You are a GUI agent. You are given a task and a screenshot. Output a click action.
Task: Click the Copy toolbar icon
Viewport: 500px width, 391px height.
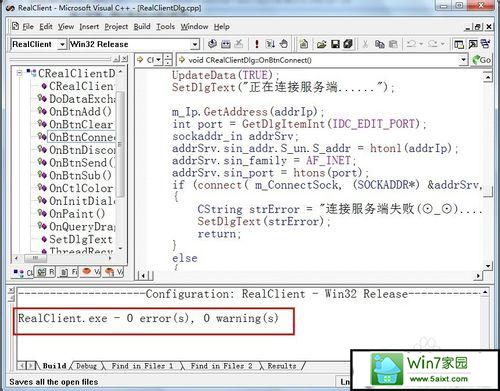click(379, 44)
